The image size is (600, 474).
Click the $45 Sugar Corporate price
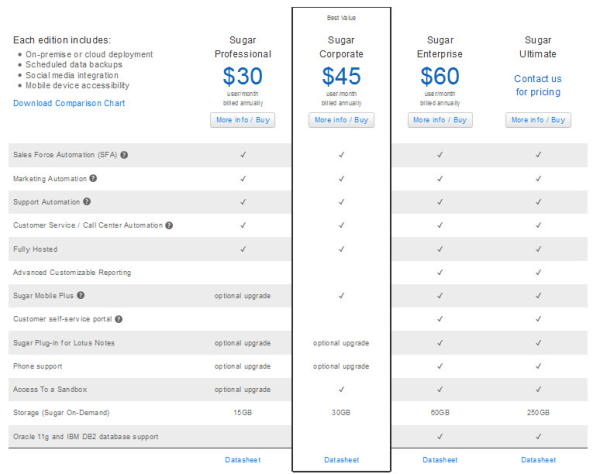point(341,76)
